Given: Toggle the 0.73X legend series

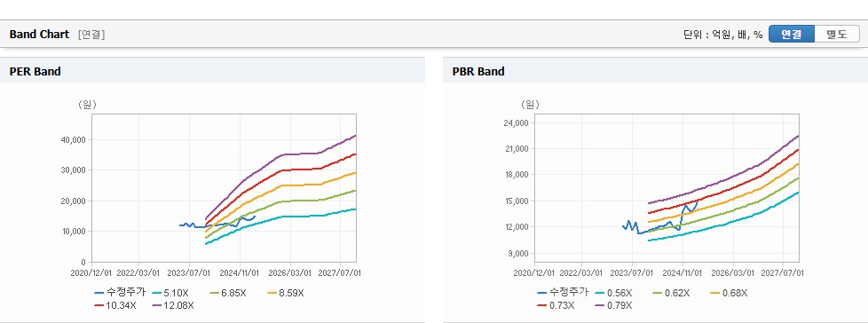Looking at the screenshot, I should point(556,305).
